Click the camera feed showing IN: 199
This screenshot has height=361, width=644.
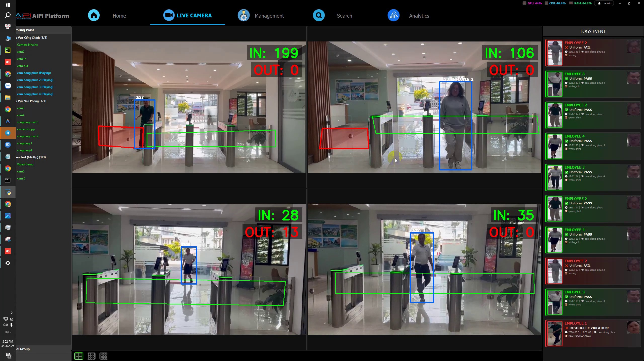coord(189,107)
